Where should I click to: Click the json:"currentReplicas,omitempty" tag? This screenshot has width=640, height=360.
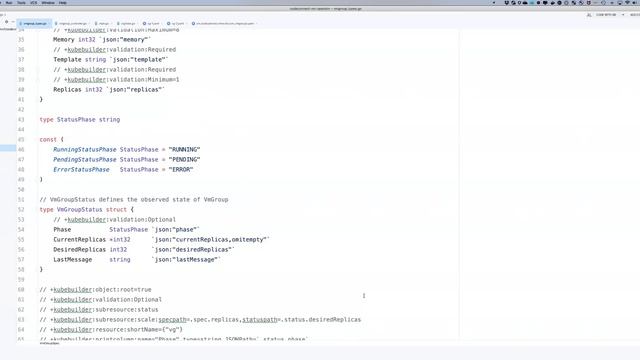pyautogui.click(x=211, y=240)
